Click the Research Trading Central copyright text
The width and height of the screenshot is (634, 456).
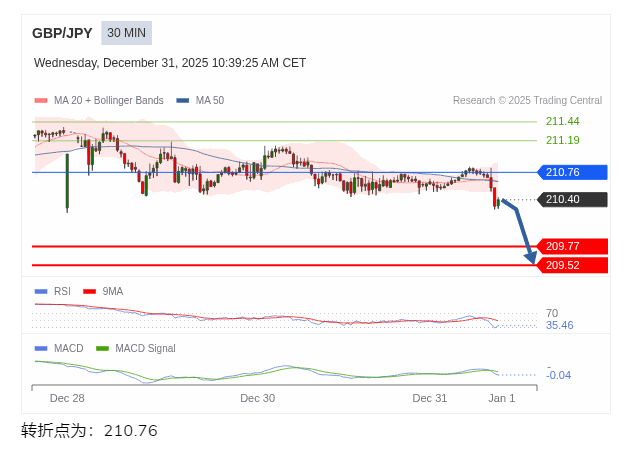tap(527, 100)
